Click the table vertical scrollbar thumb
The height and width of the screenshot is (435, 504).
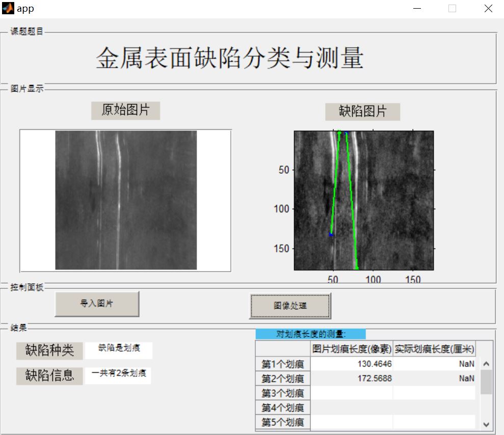pyautogui.click(x=486, y=382)
